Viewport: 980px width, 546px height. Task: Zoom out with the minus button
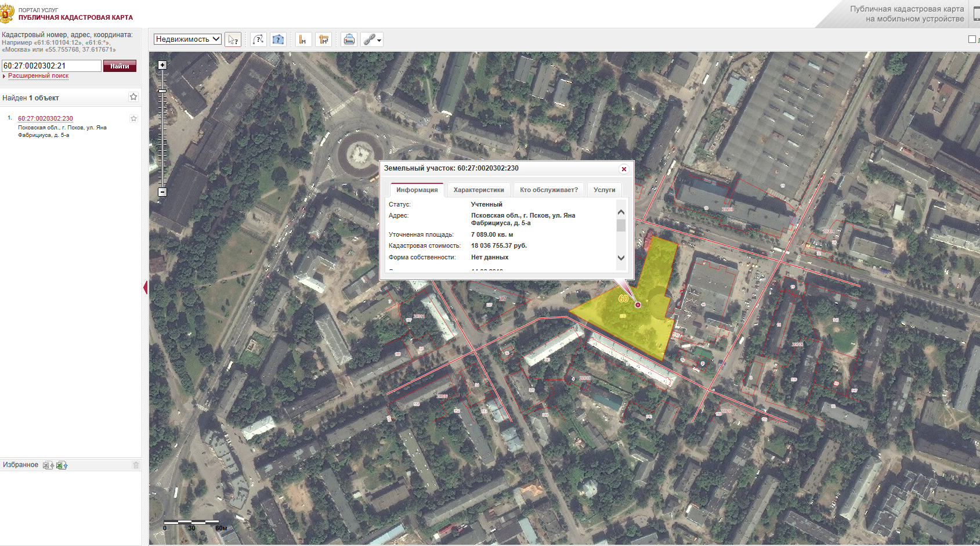[162, 191]
